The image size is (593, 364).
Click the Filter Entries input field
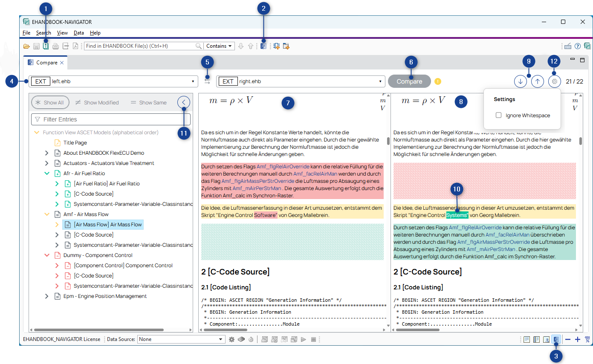pyautogui.click(x=111, y=119)
